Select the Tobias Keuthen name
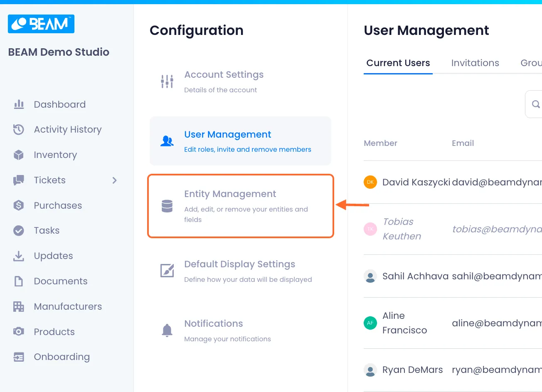The image size is (542, 392). coord(402,229)
